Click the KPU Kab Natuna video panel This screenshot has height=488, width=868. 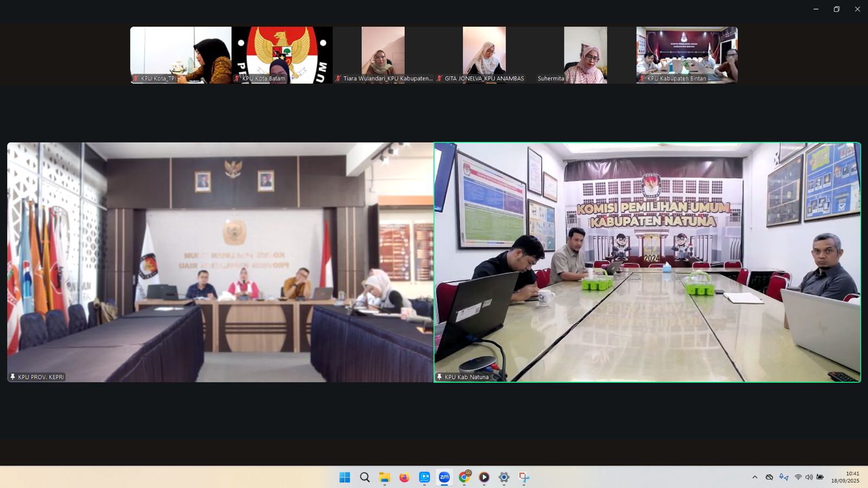(647, 262)
